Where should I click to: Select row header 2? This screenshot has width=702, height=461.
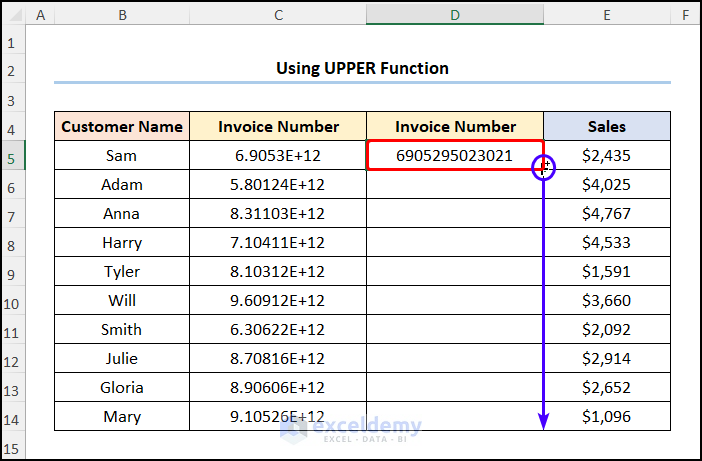13,70
